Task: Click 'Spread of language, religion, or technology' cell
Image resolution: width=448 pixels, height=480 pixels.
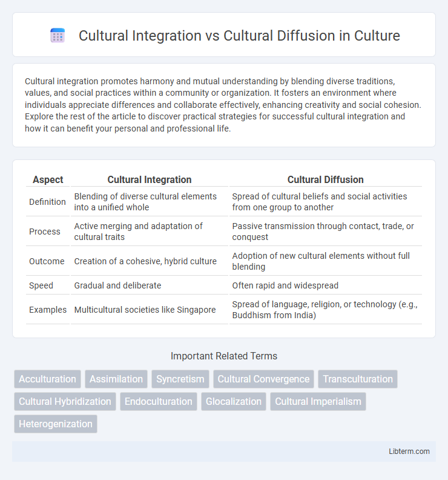Action: point(325,310)
